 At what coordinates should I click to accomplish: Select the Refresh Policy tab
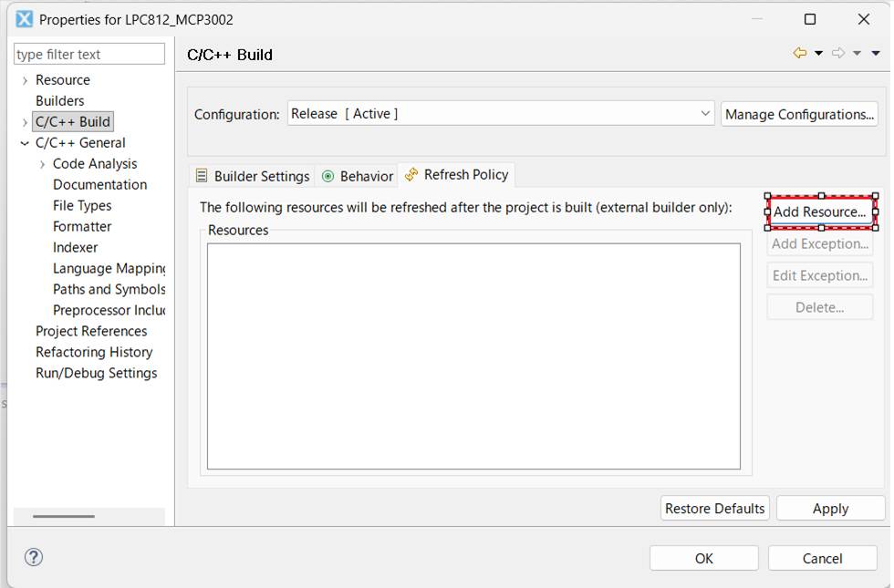coord(457,175)
